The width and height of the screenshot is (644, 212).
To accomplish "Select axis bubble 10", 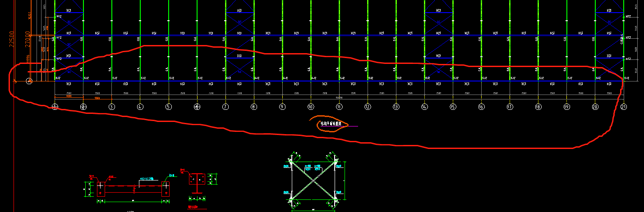I will pos(311,107).
